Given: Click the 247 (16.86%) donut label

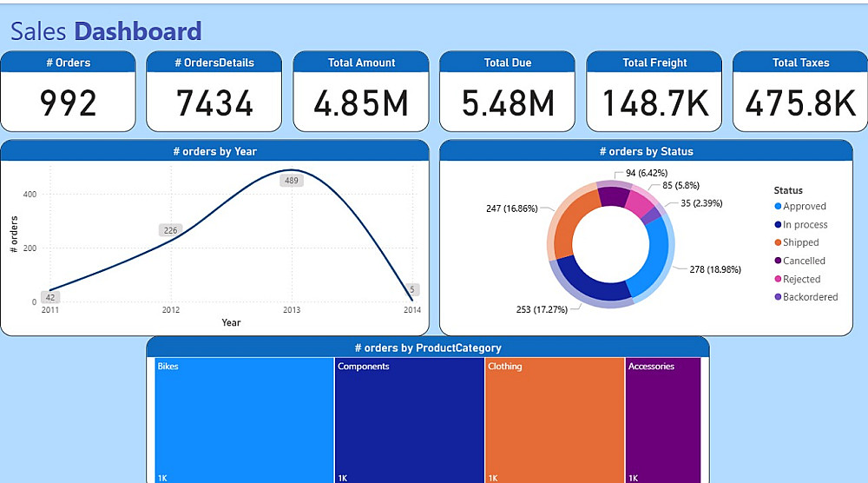Looking at the screenshot, I should coord(511,208).
